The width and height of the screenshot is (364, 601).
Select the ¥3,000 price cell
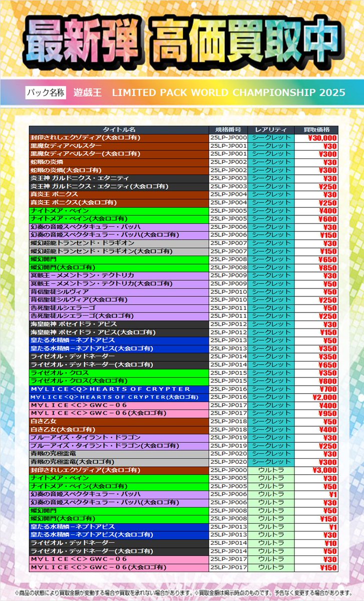(315, 470)
